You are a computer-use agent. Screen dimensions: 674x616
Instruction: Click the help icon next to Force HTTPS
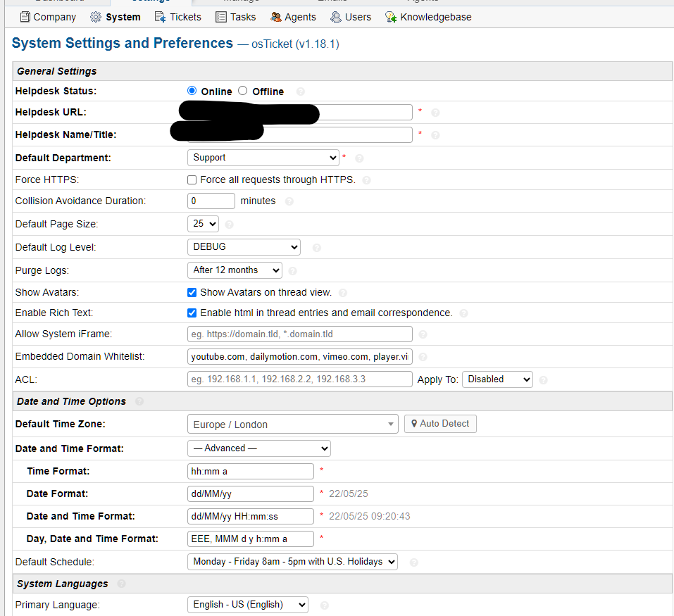[x=366, y=180]
